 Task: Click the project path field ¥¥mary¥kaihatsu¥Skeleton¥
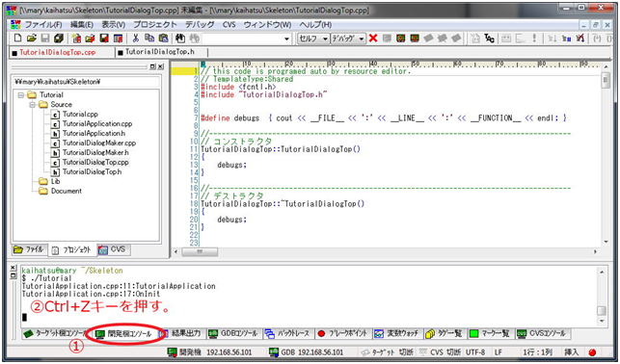click(x=86, y=82)
